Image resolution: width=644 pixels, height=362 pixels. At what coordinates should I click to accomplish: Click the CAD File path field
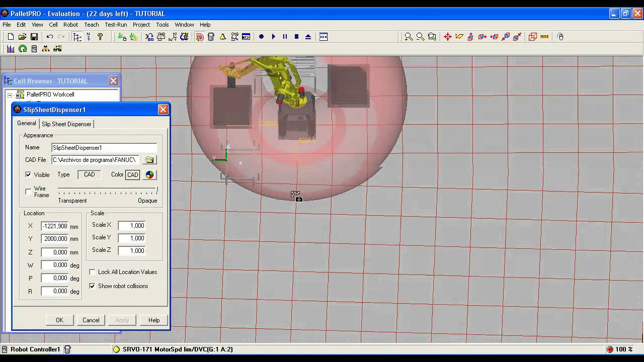(96, 160)
